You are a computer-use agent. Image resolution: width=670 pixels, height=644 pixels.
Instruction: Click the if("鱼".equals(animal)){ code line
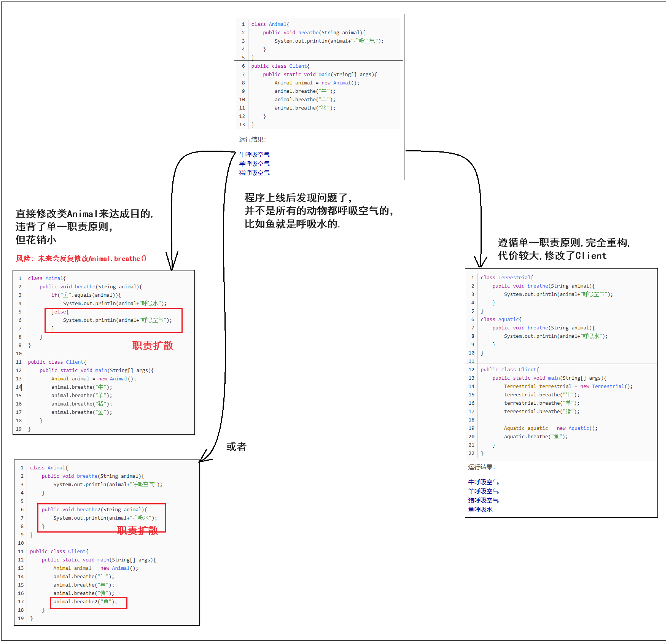[x=86, y=295]
